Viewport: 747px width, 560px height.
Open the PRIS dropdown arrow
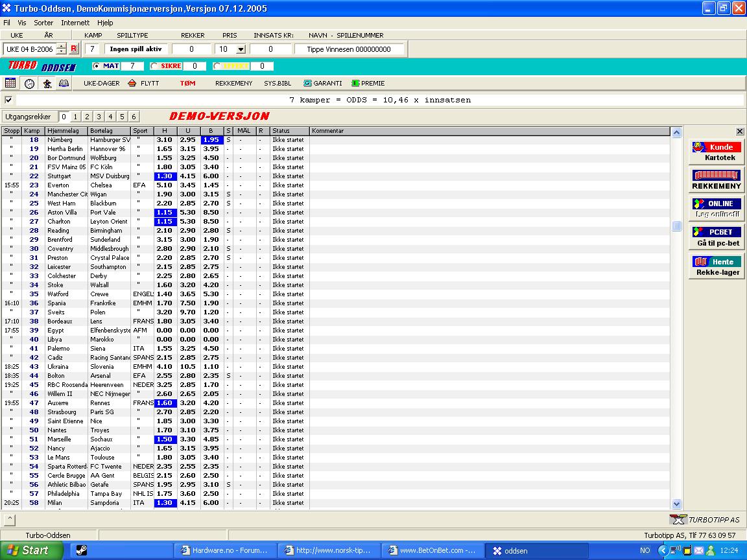[x=241, y=49]
